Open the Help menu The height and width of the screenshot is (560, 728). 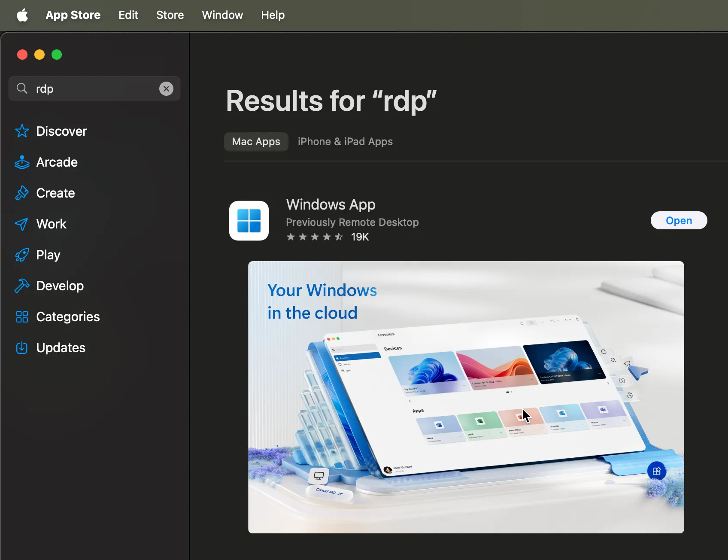pyautogui.click(x=273, y=15)
